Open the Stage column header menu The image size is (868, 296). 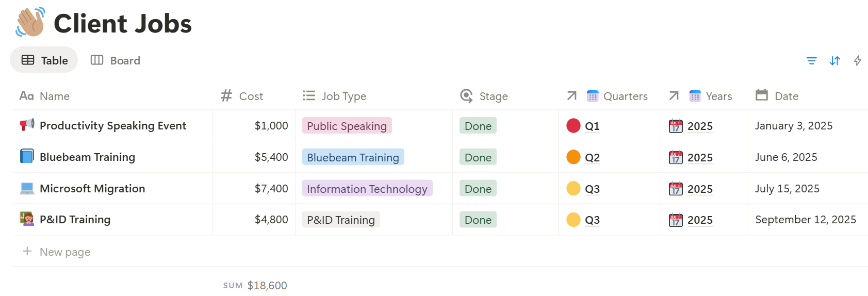493,96
